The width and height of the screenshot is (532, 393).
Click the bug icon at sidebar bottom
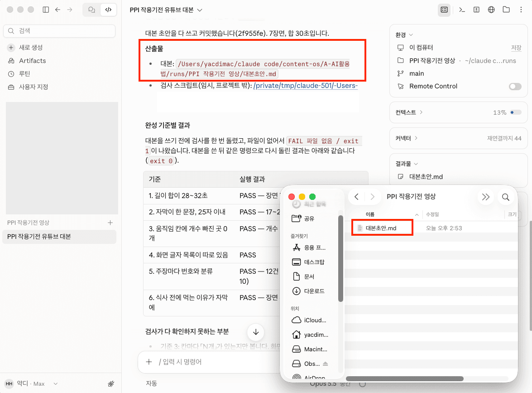coord(111,384)
